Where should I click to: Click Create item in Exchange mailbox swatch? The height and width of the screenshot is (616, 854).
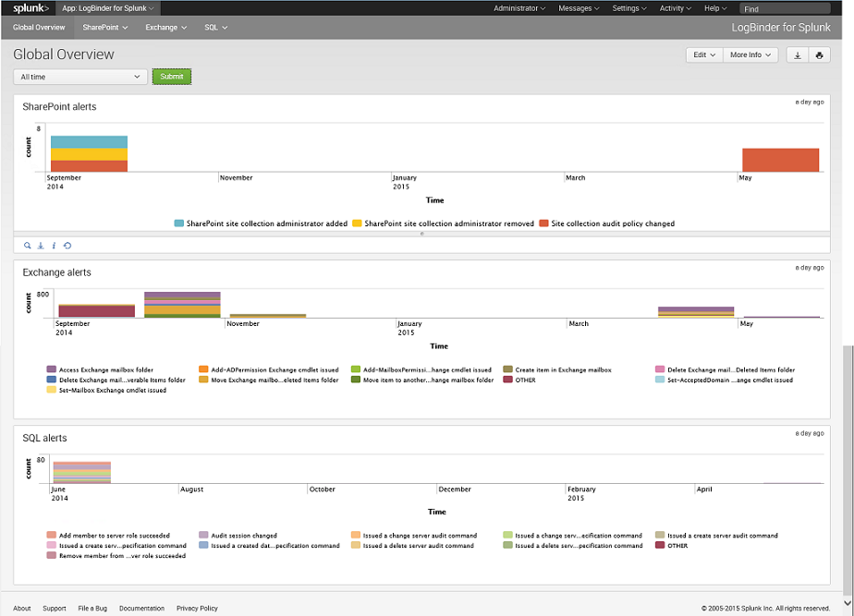[507, 369]
